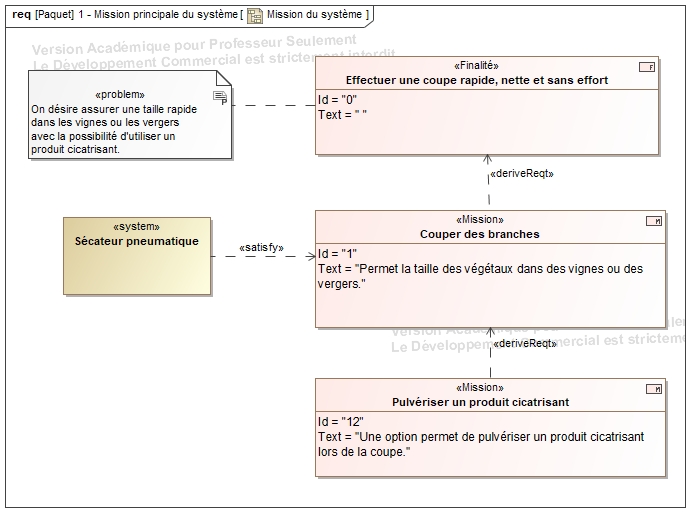690x512 pixels.
Task: Click diagram header 'Mission principale du système'
Action: 166,15
